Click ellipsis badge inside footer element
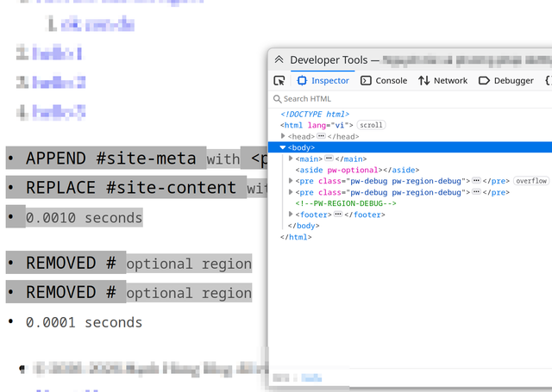Screen dimensions: 552x392 click(338, 215)
